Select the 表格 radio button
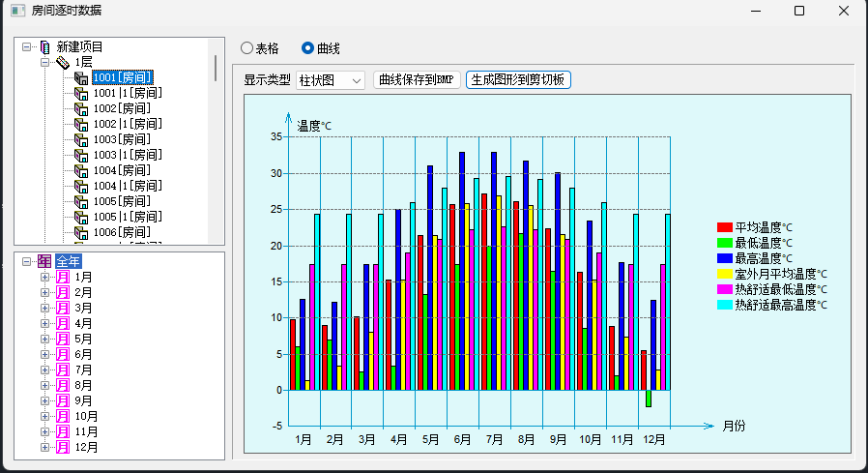Screen dimensions: 868x473 click(246, 47)
